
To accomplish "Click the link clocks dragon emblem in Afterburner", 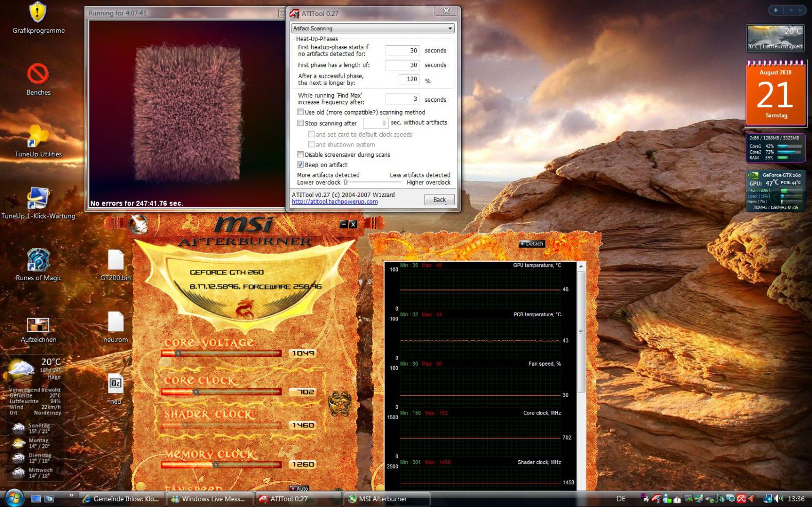I will coord(340,403).
